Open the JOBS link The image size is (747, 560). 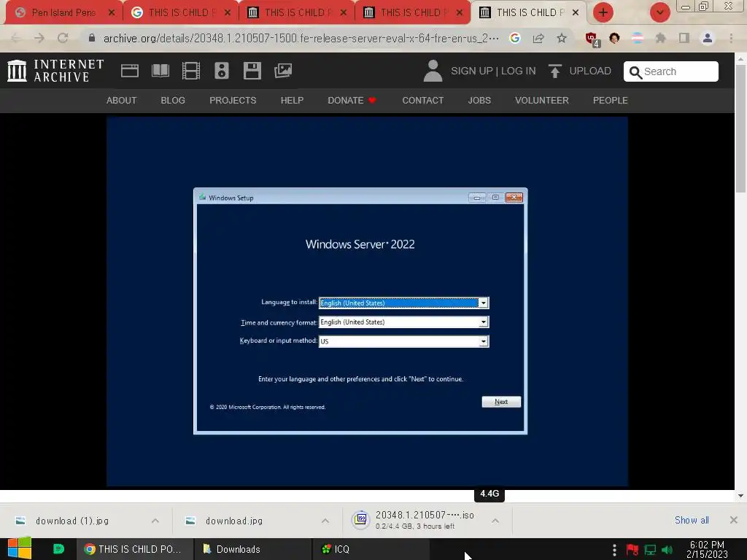479,101
